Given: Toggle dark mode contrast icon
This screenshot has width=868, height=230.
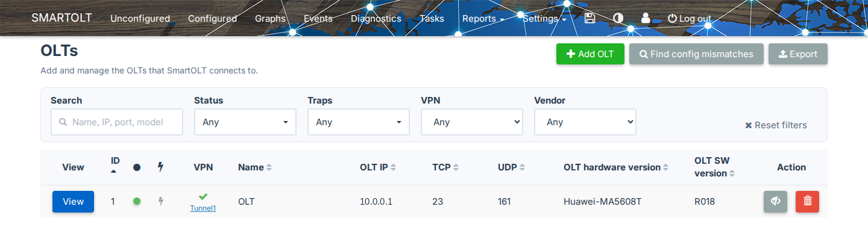Looking at the screenshot, I should pos(618,18).
